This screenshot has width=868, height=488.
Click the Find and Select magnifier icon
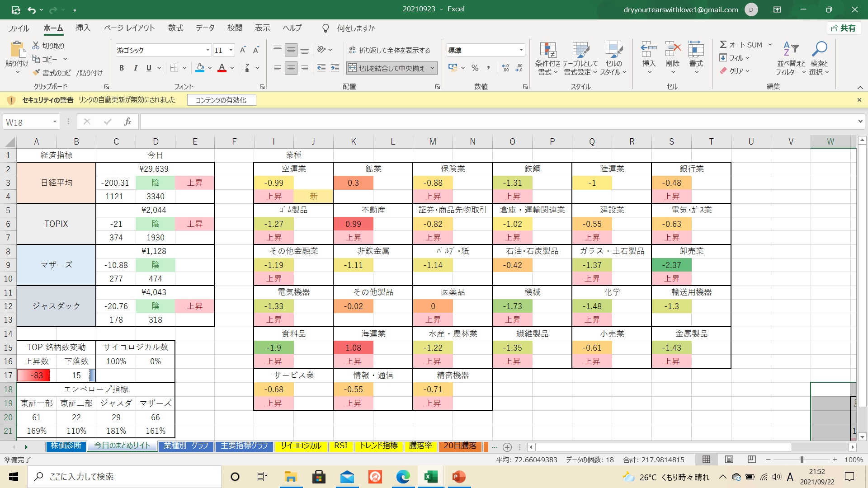click(x=819, y=49)
